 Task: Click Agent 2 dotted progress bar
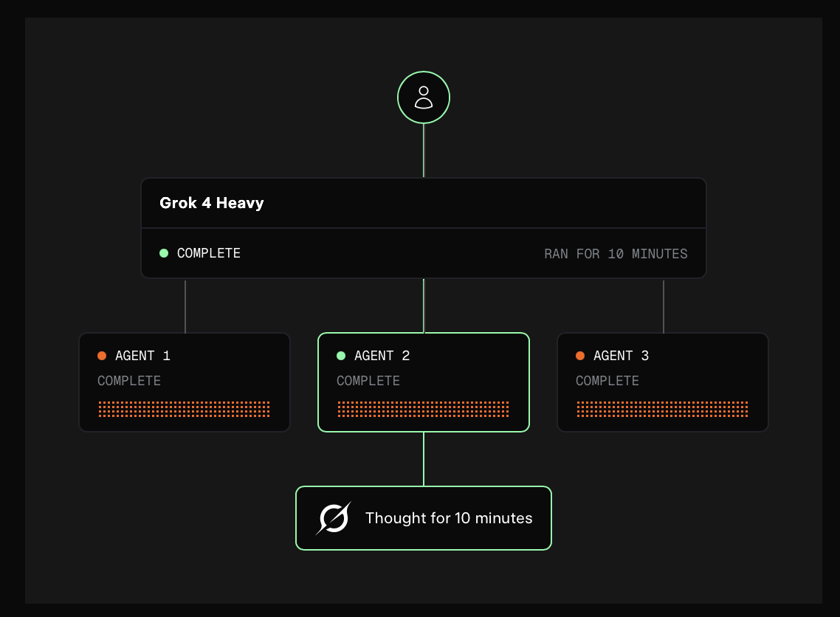(x=423, y=409)
